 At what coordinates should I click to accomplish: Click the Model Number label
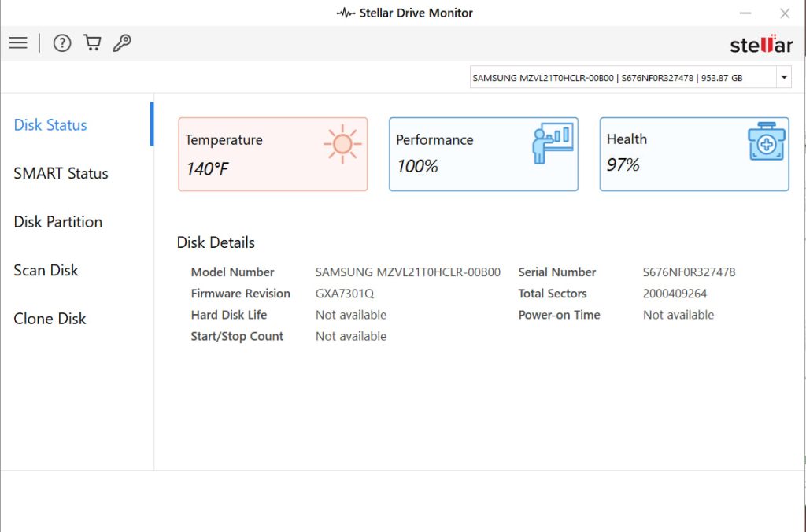tap(232, 272)
